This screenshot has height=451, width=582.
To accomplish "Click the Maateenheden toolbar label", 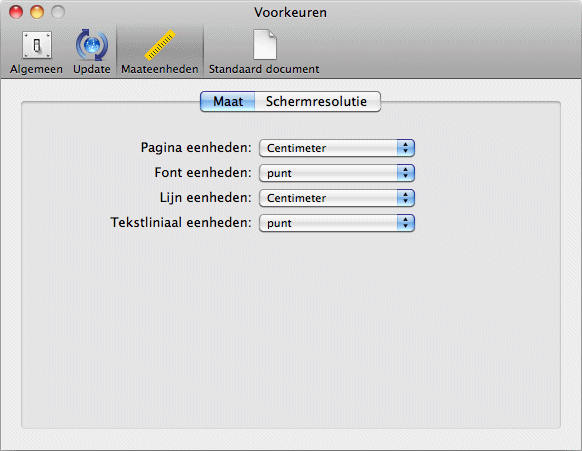I will [x=160, y=69].
